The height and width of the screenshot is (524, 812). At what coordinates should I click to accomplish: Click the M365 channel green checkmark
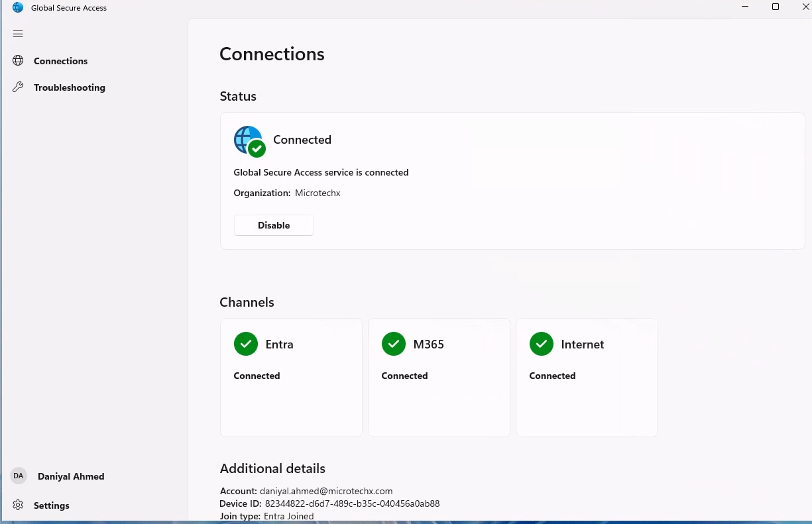[393, 344]
